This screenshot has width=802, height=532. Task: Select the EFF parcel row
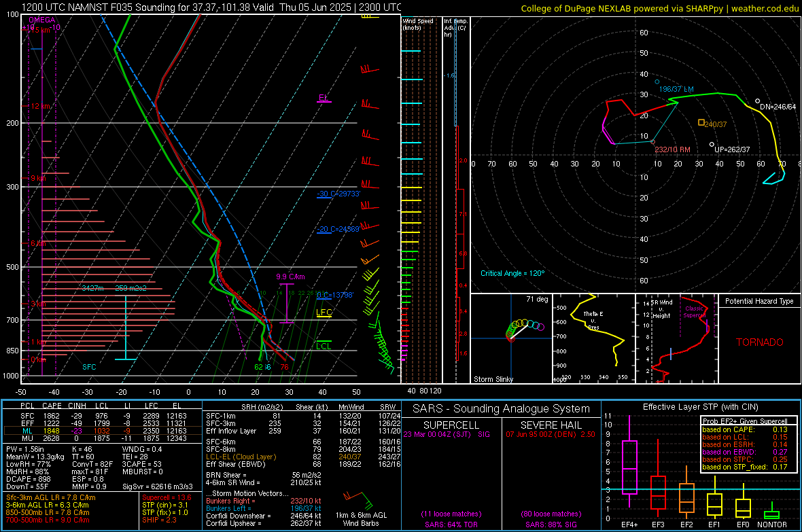[103, 423]
